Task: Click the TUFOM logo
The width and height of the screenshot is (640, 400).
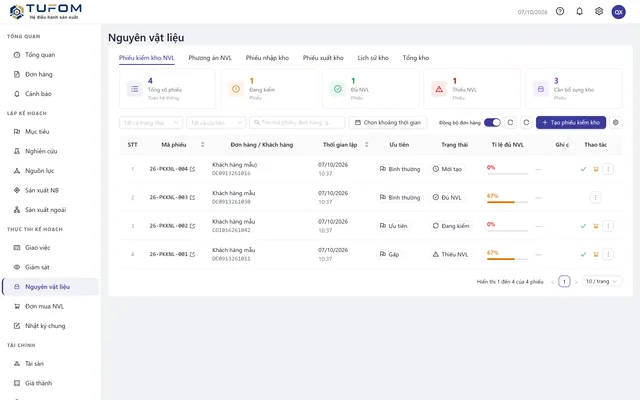Action: pos(45,12)
